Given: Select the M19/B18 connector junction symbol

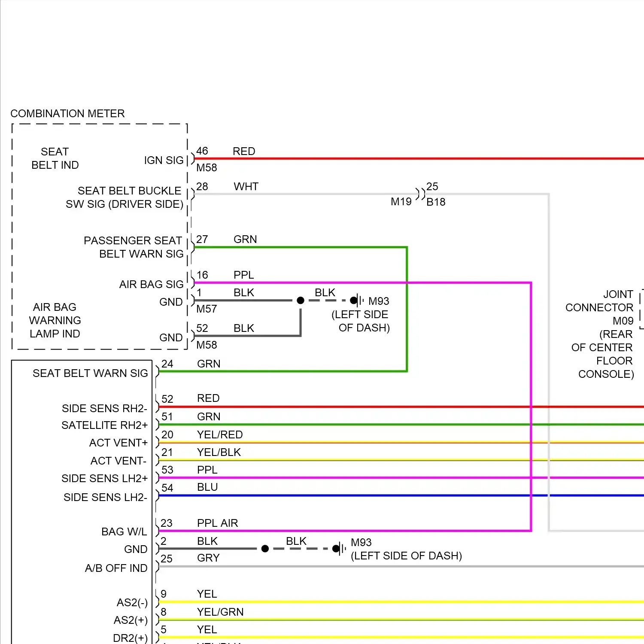Looking at the screenshot, I should [420, 194].
